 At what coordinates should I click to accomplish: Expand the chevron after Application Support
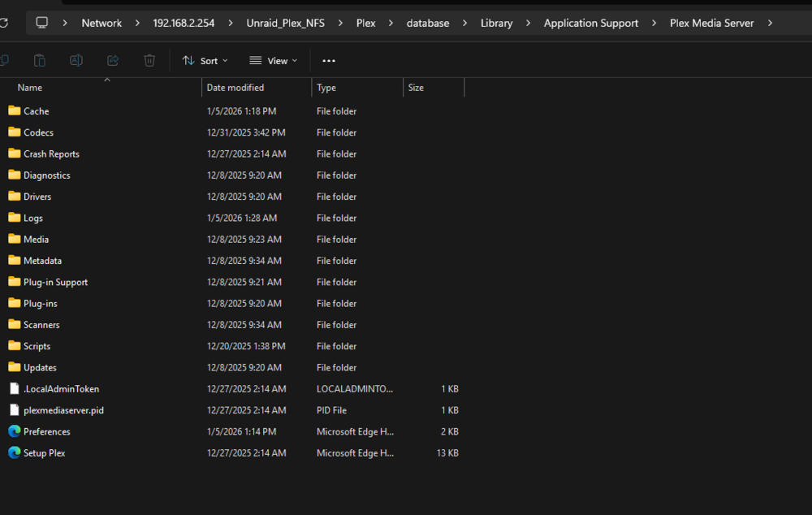[654, 23]
